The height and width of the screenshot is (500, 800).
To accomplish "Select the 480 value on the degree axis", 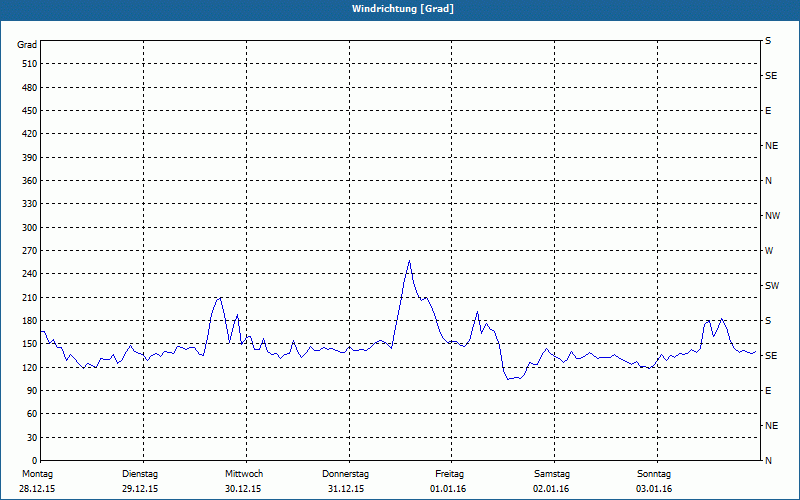I will [x=30, y=87].
